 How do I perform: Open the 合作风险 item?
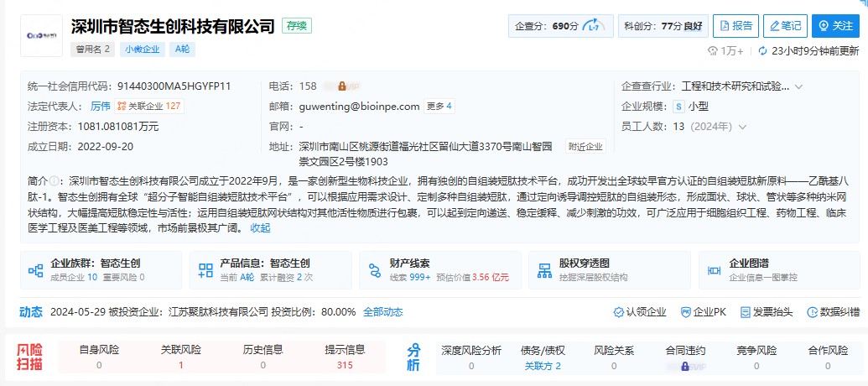pos(828,357)
